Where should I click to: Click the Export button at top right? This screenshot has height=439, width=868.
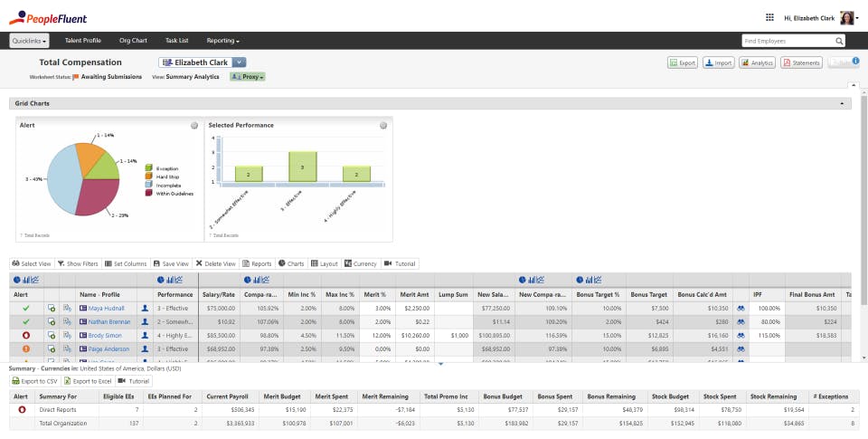pos(683,62)
